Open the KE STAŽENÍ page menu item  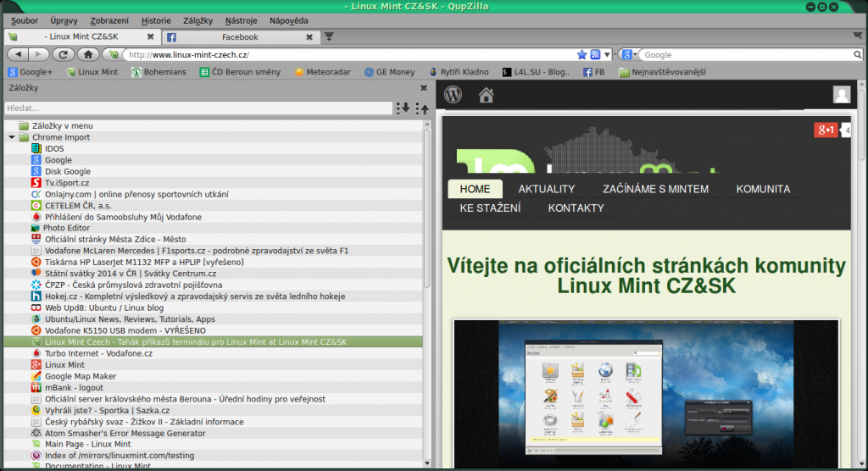[x=490, y=208]
